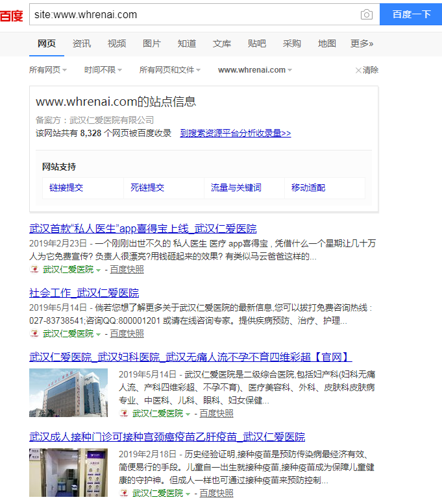Click the 百度一下 search button
Image resolution: width=442 pixels, height=504 pixels.
pos(411,14)
